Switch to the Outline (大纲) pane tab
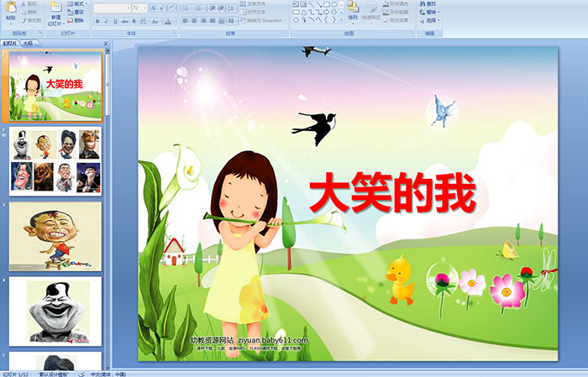Screen dimensions: 588x377 tap(28, 44)
